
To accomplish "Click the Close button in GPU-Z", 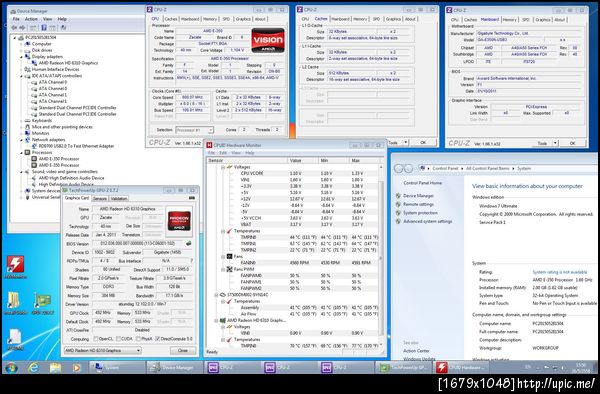I will (183, 350).
